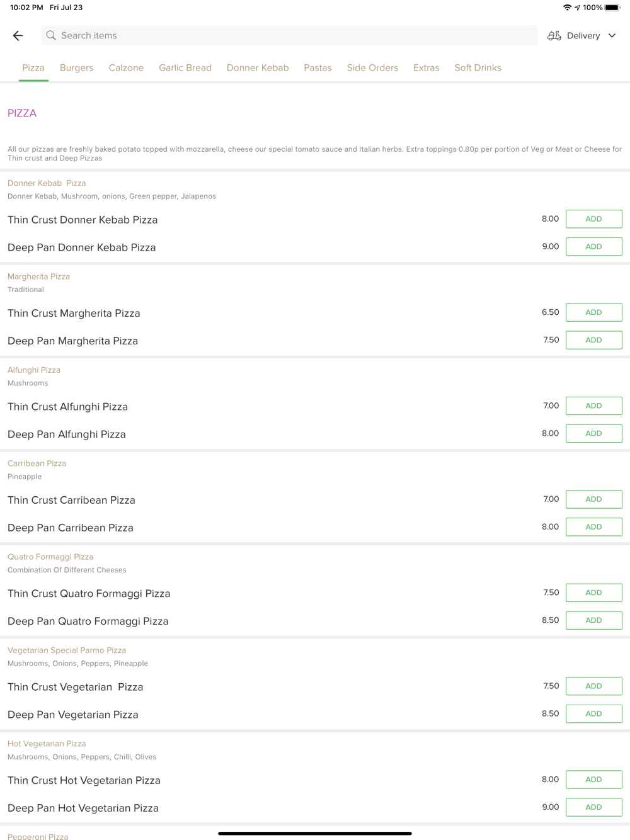Add Thin Crust Alfunghi Pizza

(593, 406)
